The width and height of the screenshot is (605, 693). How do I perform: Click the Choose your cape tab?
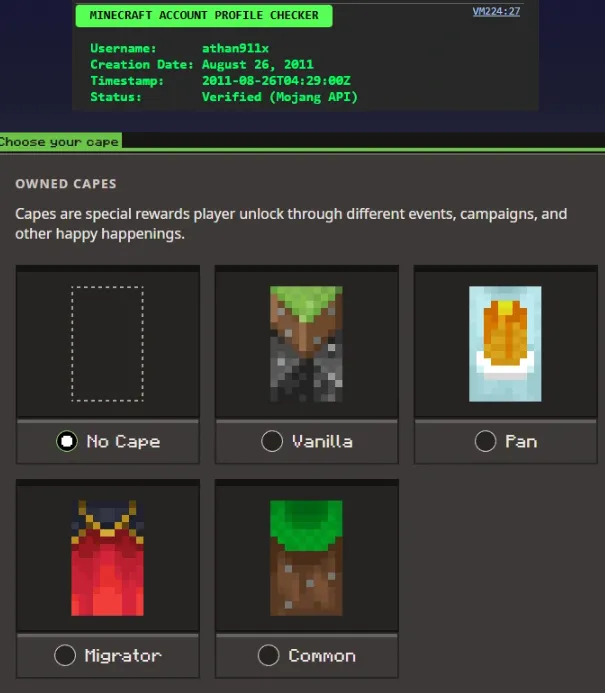[61, 142]
